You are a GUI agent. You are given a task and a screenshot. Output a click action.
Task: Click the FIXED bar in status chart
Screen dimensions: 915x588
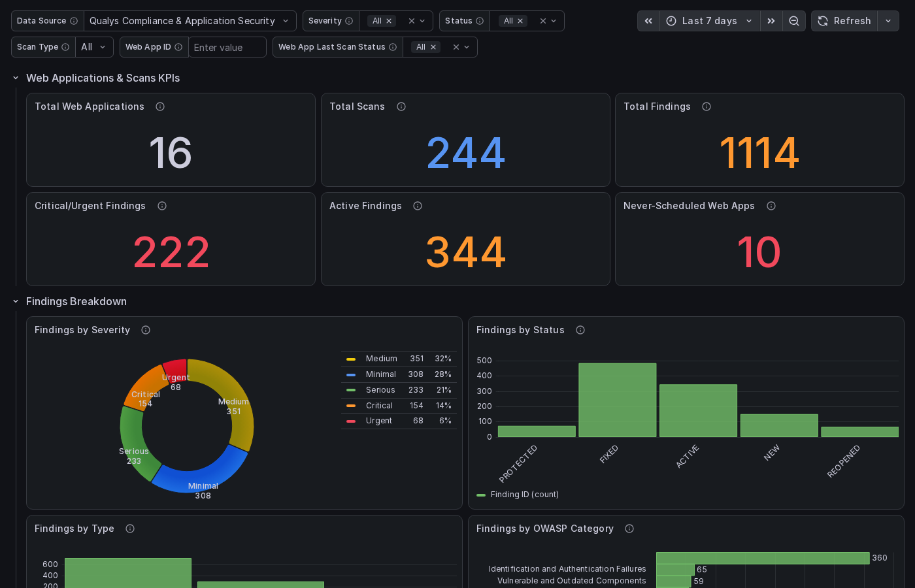click(x=618, y=400)
